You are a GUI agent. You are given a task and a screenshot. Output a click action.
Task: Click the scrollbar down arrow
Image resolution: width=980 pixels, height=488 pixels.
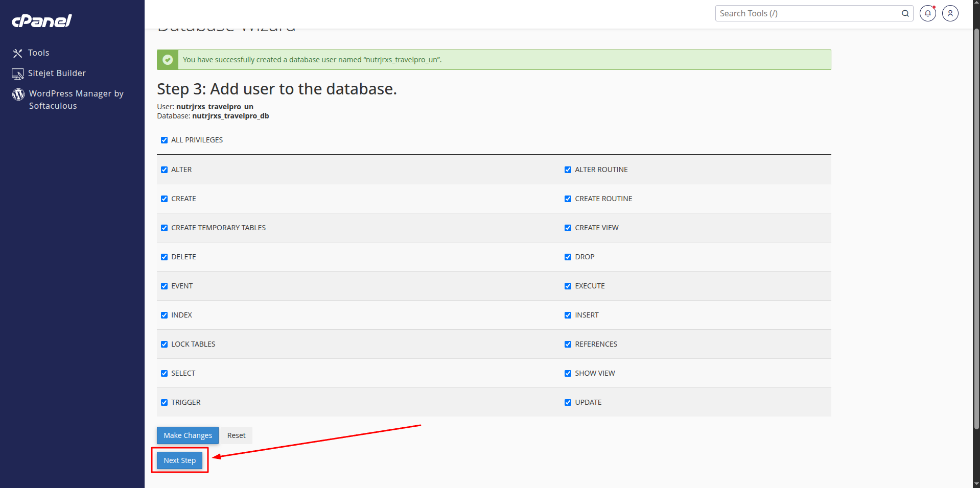tap(976, 483)
